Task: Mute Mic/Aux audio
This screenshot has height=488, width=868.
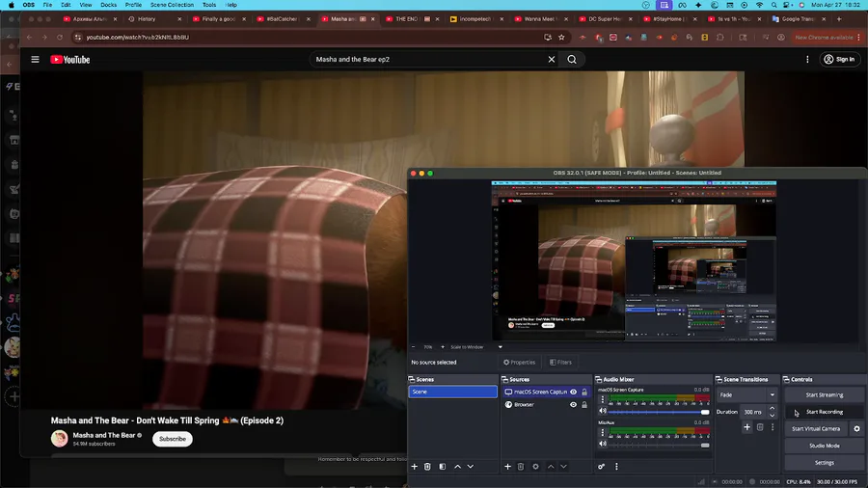Action: pos(603,444)
